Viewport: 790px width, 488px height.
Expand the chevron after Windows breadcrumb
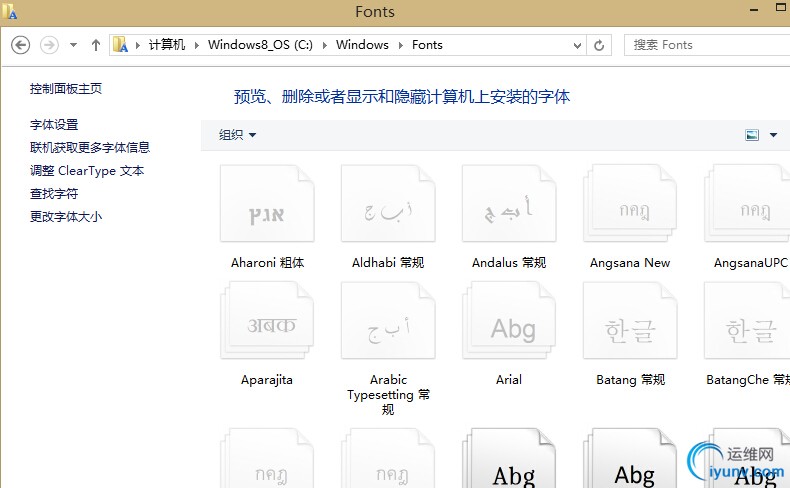(x=401, y=45)
